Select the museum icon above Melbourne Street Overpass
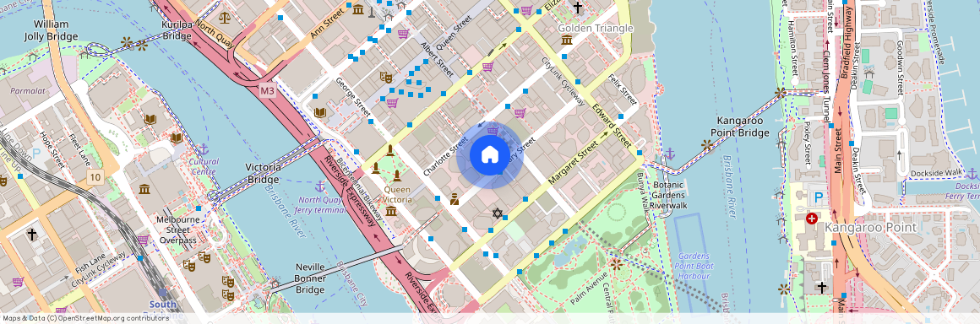The height and width of the screenshot is (324, 980). tap(144, 189)
